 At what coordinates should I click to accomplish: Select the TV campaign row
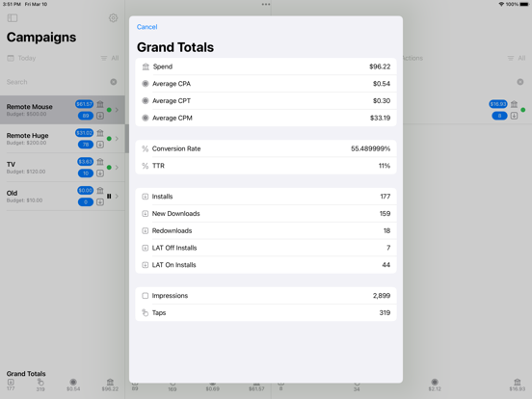[x=63, y=168]
